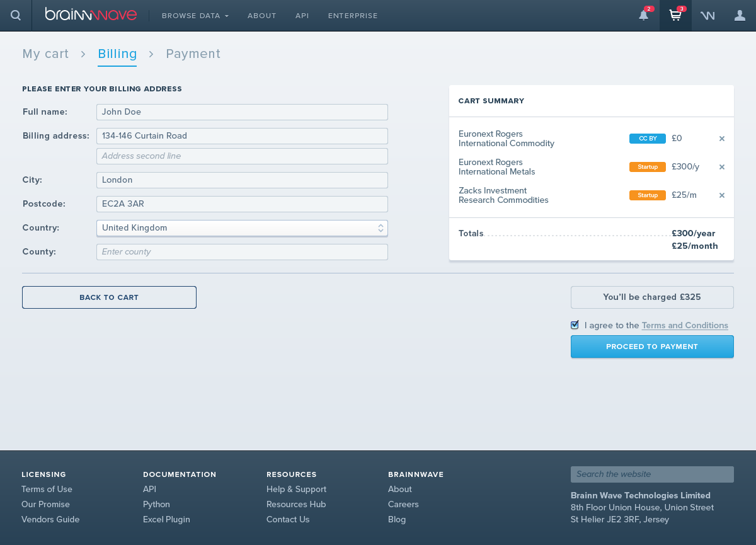This screenshot has height=545, width=756.
Task: Open Help & Support footer link
Action: (x=296, y=490)
